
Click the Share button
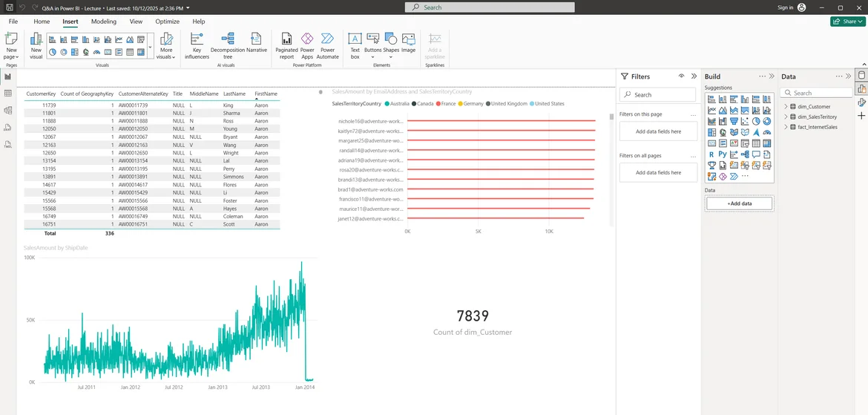(x=847, y=22)
